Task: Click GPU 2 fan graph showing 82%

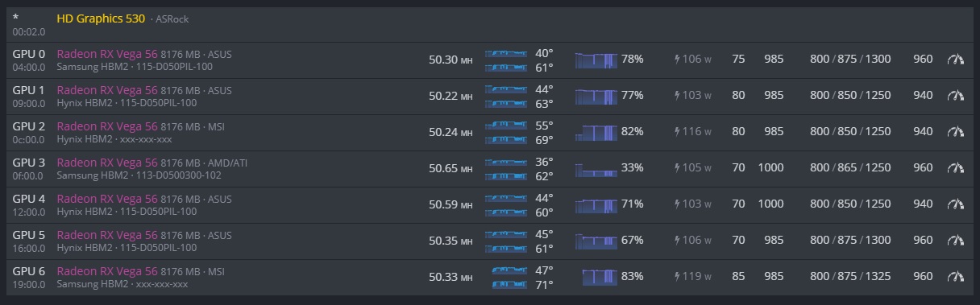Action: click(596, 132)
